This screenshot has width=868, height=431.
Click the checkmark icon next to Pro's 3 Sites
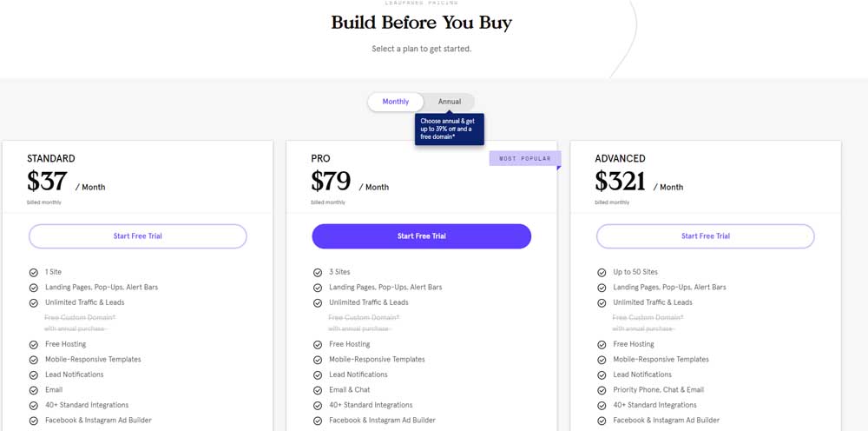(x=318, y=272)
